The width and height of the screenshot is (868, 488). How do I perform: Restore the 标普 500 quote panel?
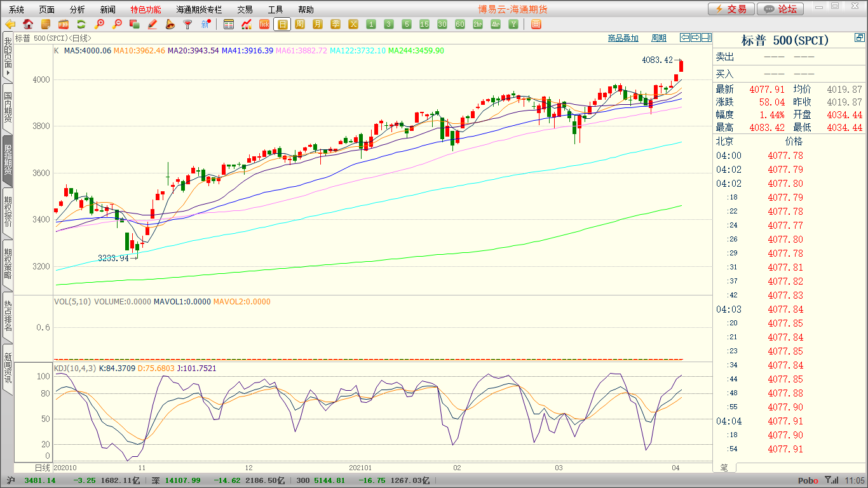[x=860, y=37]
